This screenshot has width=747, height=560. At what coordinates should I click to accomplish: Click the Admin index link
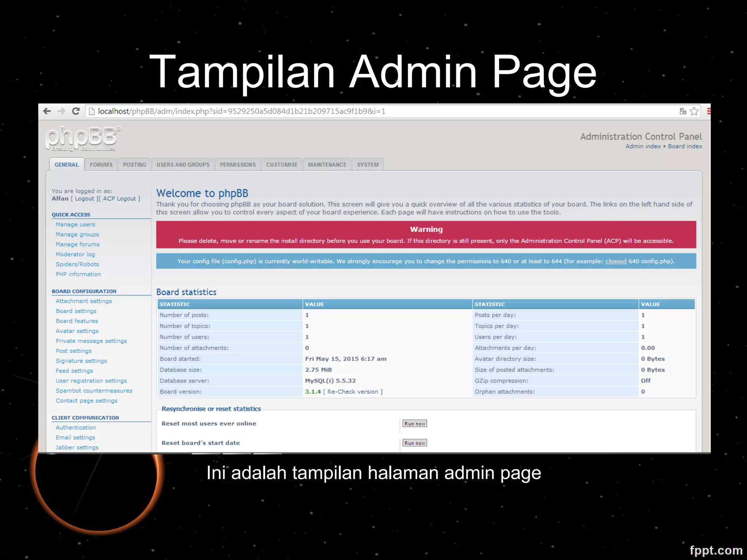643,146
